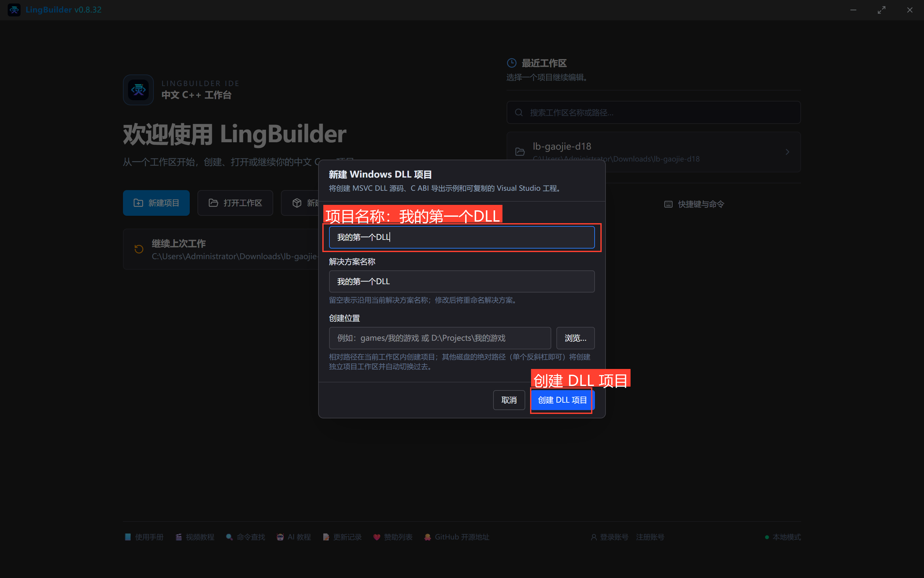Click the clock icon beside 最近工作区

tap(512, 63)
